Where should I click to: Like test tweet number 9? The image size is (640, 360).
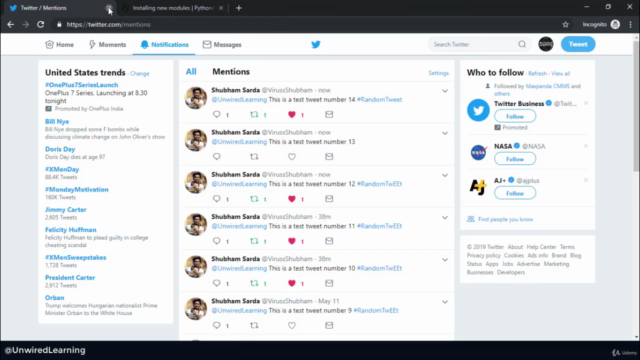[291, 326]
